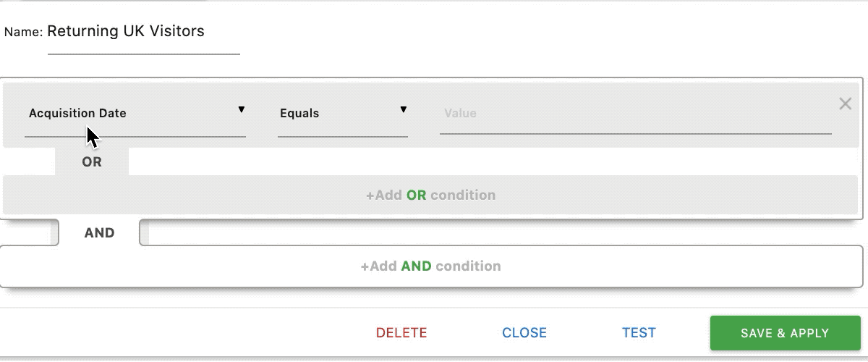
Task: Save with the green SAVE & APPLY button
Action: 785,333
